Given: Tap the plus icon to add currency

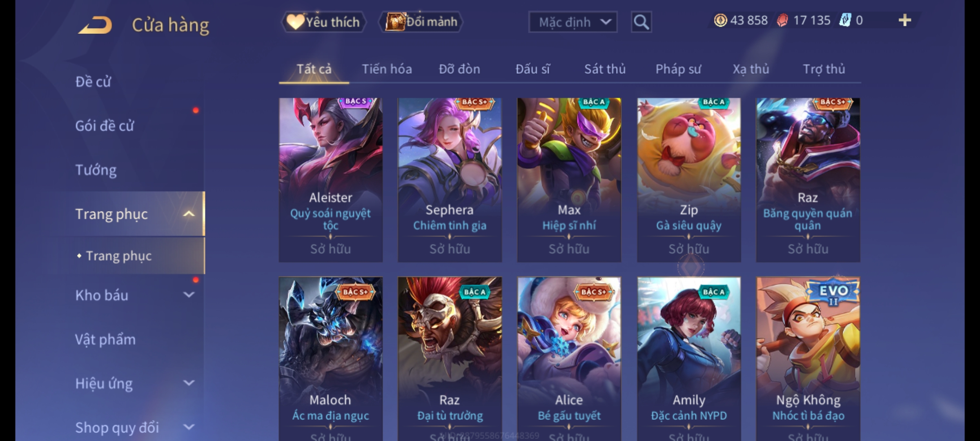Looking at the screenshot, I should click(905, 20).
